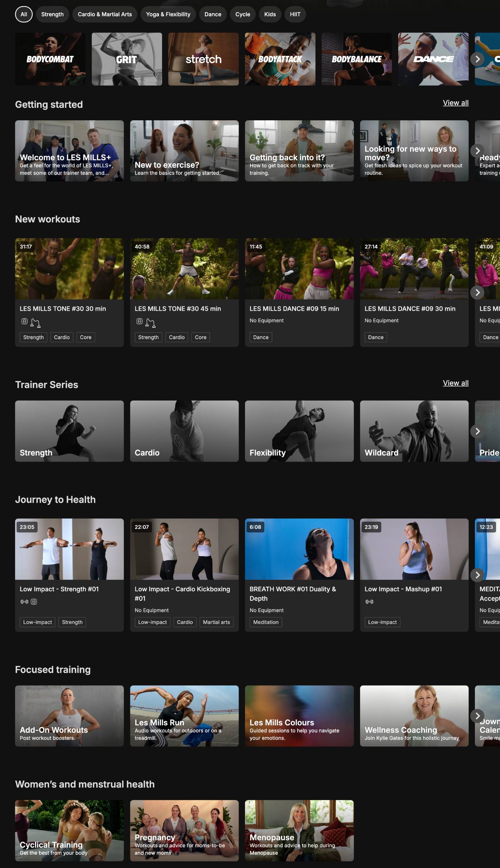Click Low-impact tag on Low Impact - Mashup #01

pyautogui.click(x=382, y=622)
